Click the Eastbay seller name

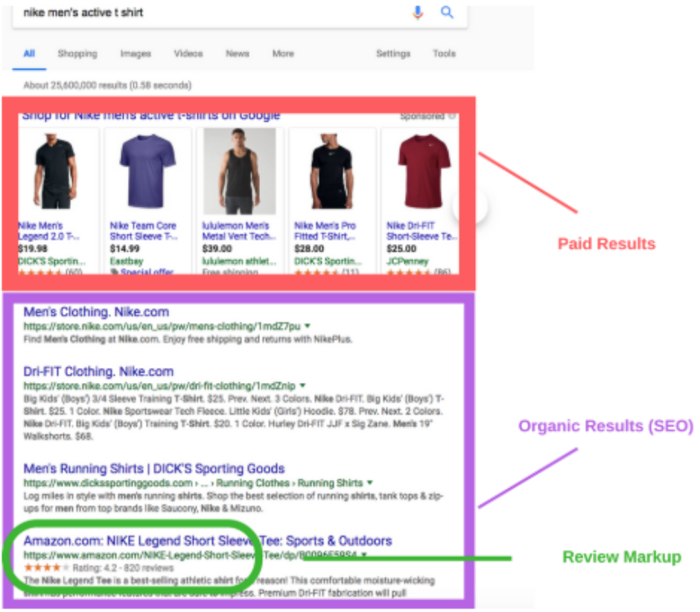pyautogui.click(x=127, y=261)
